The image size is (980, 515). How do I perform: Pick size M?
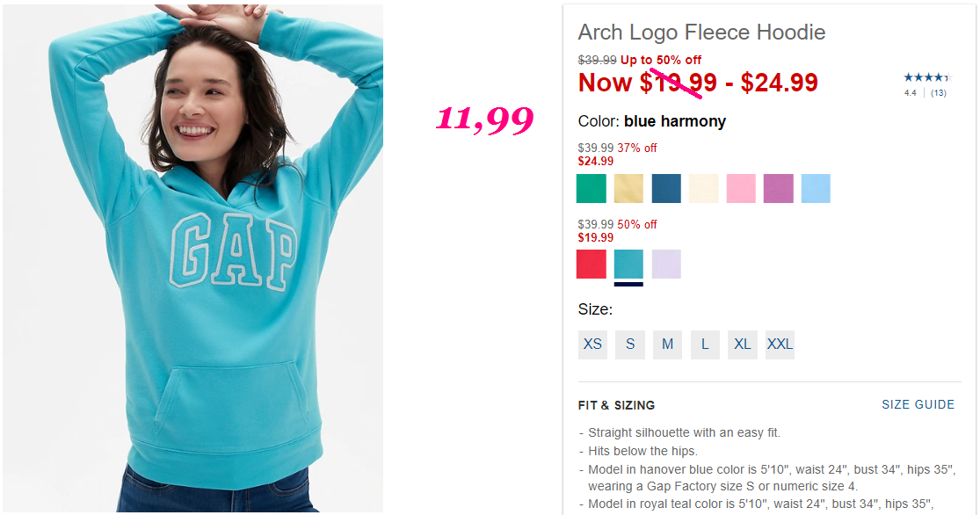667,345
